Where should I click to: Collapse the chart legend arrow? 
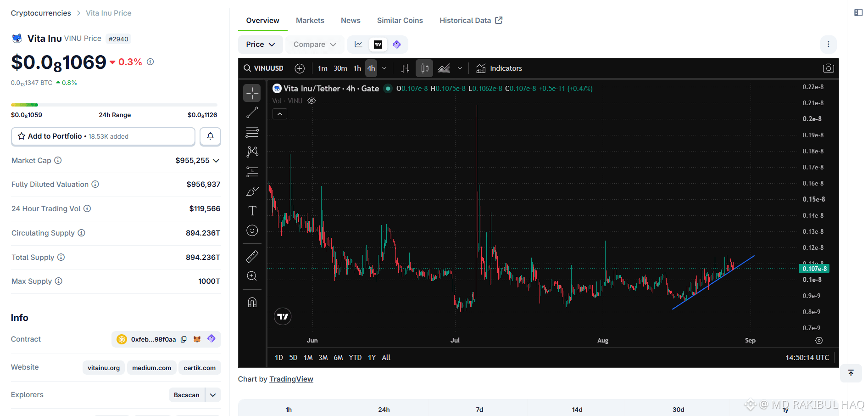[280, 114]
